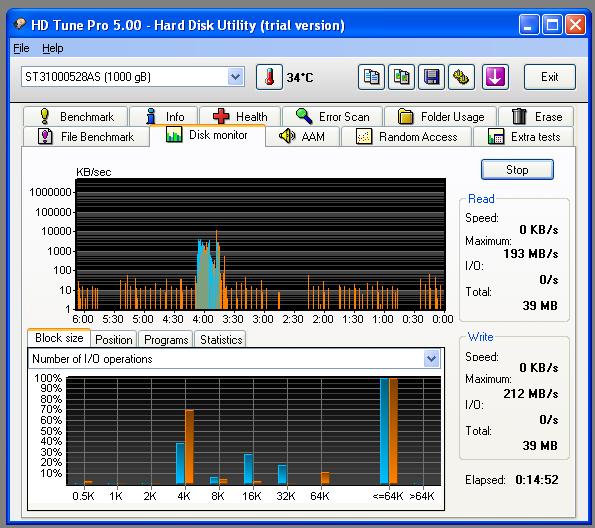Click the 4K orange write bar
Viewport: 595px width, 528px height.
point(189,447)
